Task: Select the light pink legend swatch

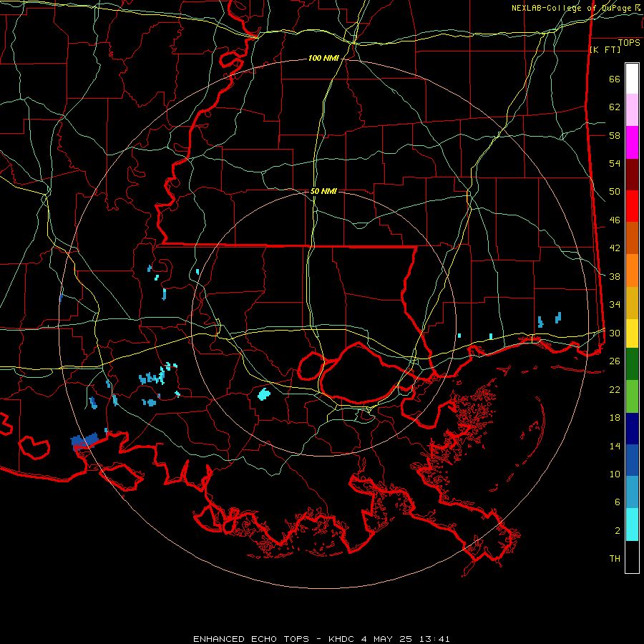Action: 632,110
